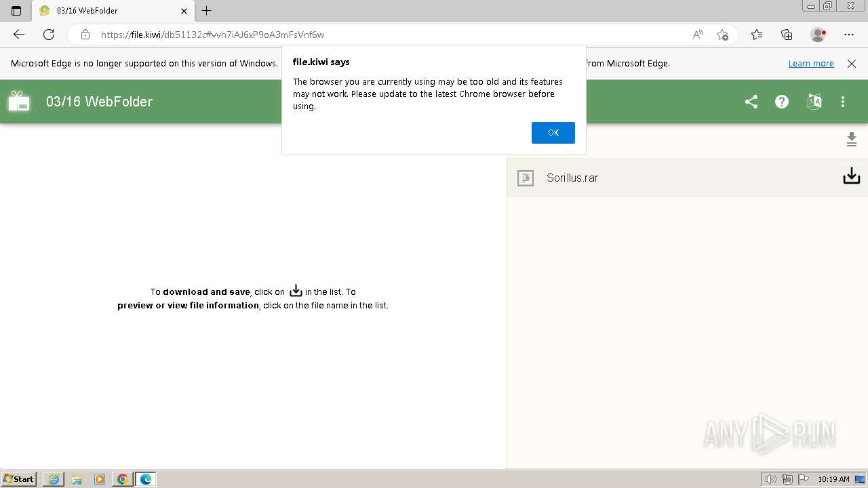Go back with the browser back arrow
The width and height of the screenshot is (868, 488).
[19, 35]
